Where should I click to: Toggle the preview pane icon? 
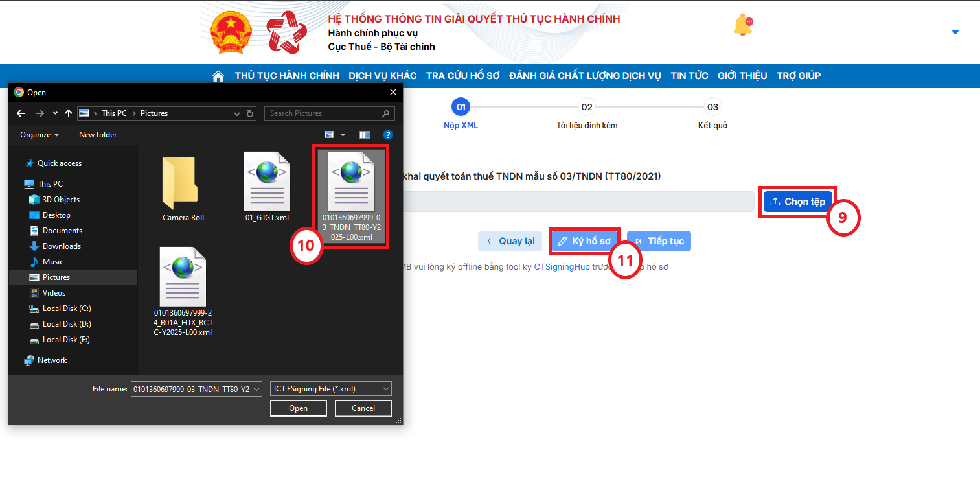[x=365, y=135]
